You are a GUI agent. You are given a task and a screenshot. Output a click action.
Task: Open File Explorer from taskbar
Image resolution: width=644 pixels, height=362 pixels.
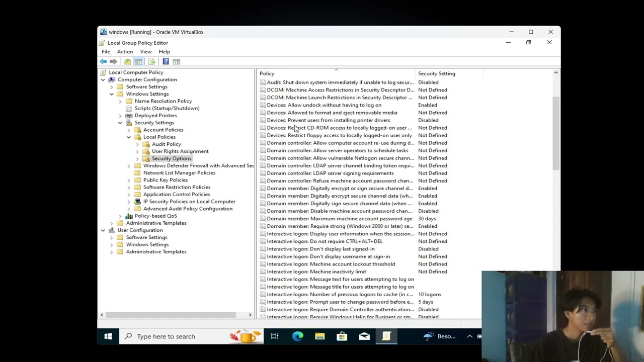320,336
